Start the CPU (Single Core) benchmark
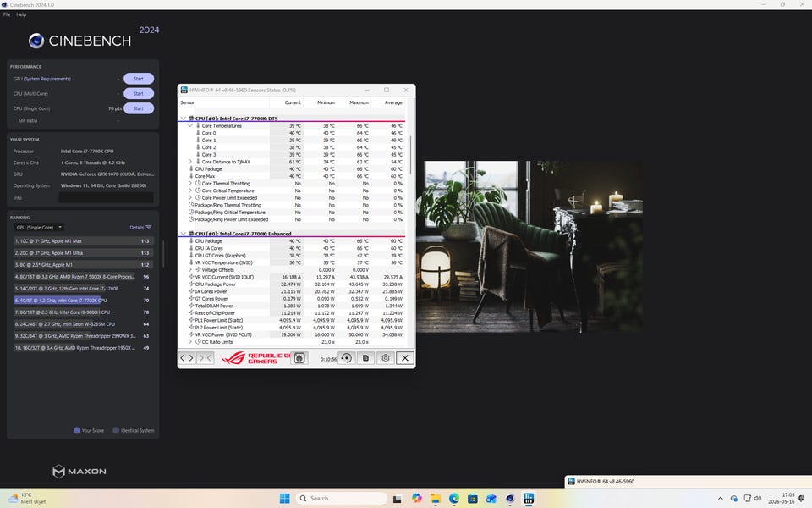Image resolution: width=812 pixels, height=508 pixels. click(x=138, y=108)
